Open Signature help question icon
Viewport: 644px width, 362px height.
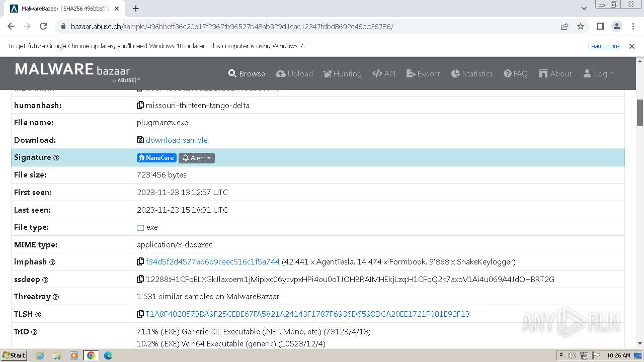[56, 158]
